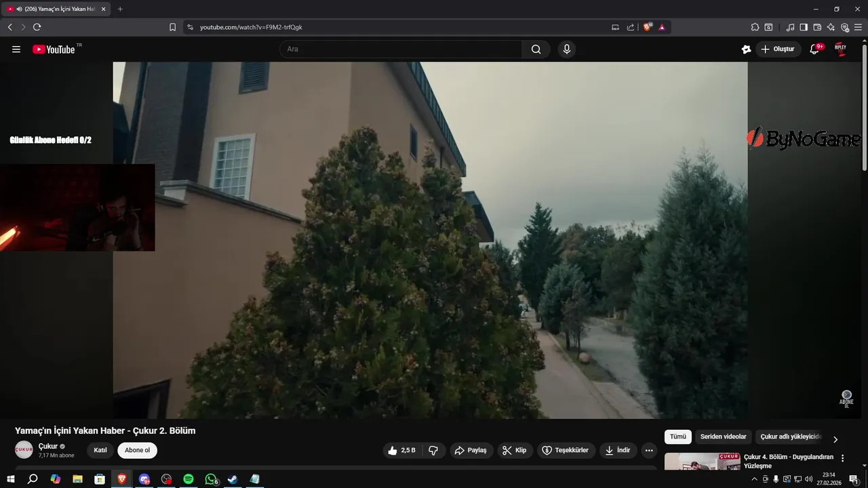Click the YouTube search magnifier button

tap(536, 49)
